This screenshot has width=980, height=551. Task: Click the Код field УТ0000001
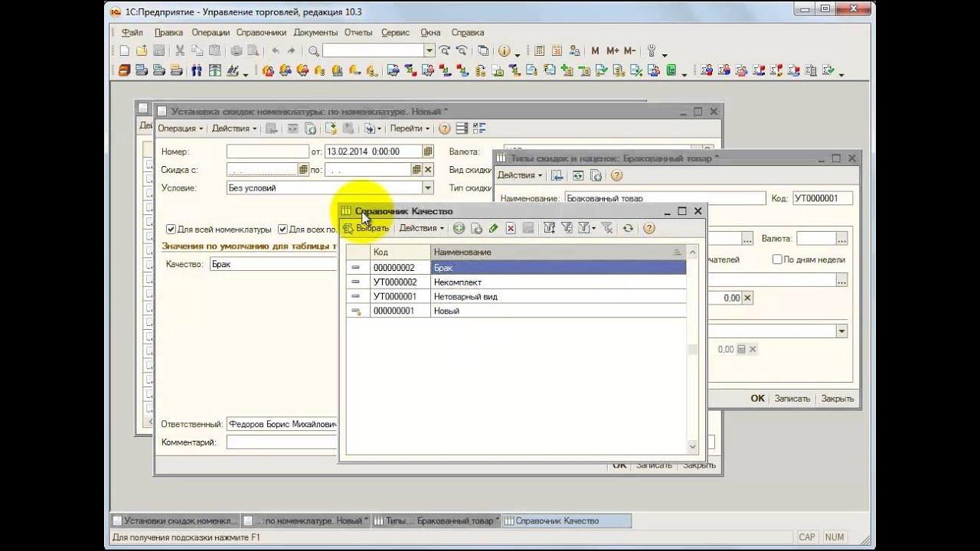click(822, 198)
